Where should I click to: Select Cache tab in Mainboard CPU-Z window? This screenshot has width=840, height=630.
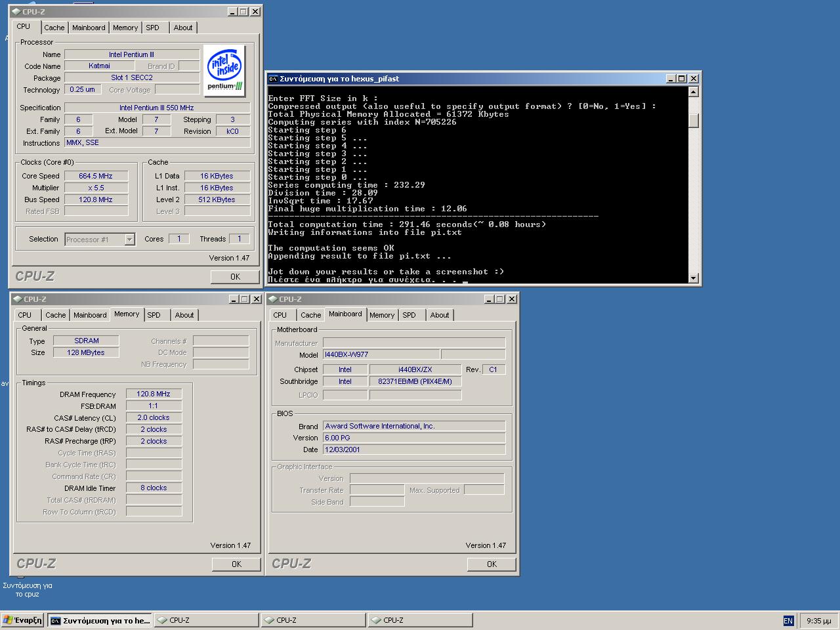tap(311, 315)
